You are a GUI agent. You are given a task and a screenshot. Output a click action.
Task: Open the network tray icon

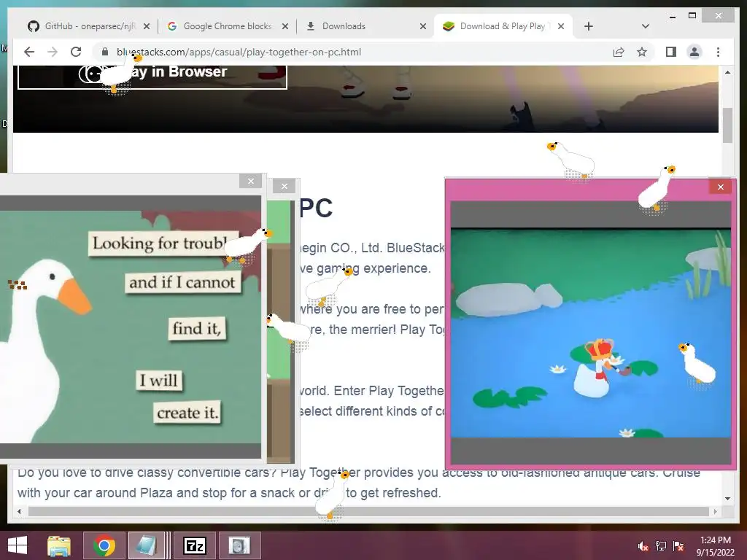pos(661,546)
